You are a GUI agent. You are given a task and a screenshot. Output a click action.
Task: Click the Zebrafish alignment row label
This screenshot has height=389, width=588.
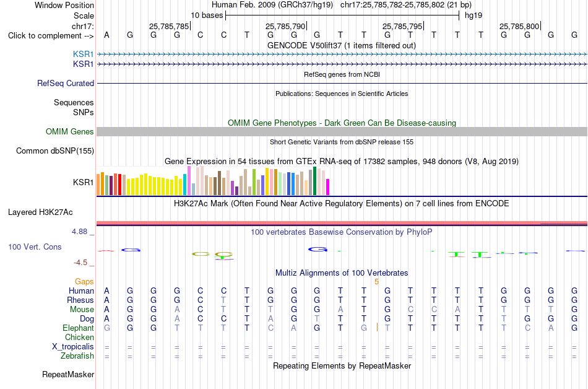tap(77, 356)
